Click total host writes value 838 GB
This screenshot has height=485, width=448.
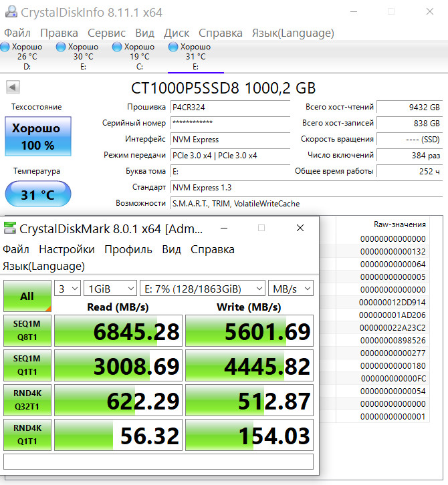pos(409,123)
